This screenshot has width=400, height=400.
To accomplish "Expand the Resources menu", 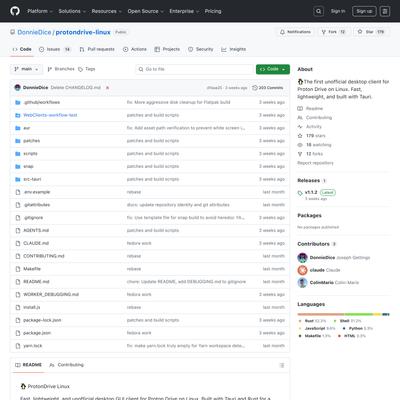I will pos(106,11).
